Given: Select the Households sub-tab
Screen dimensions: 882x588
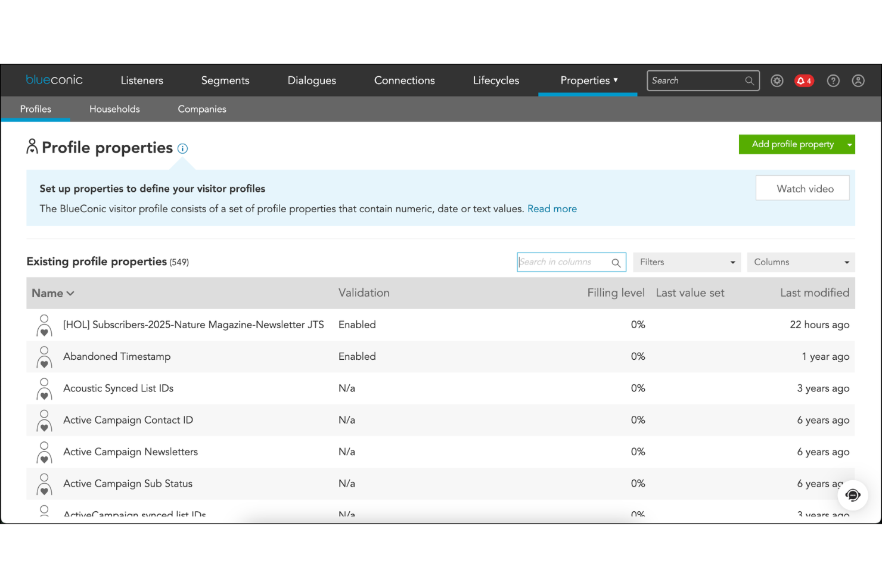Looking at the screenshot, I should point(114,109).
